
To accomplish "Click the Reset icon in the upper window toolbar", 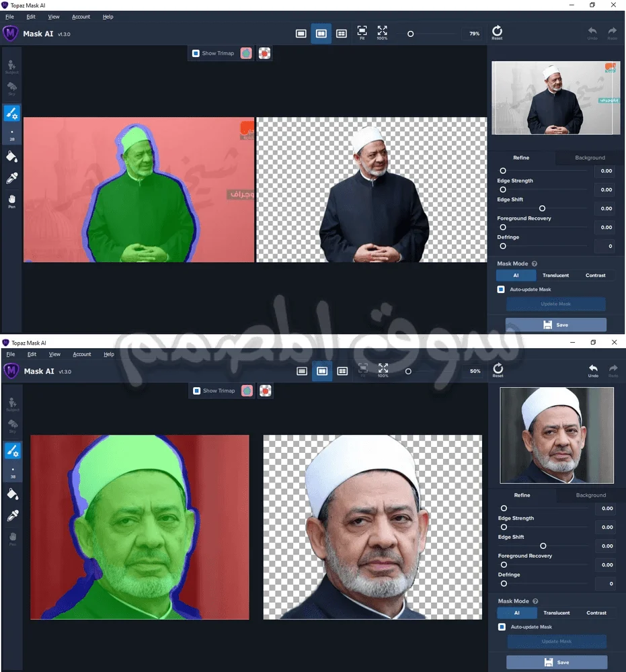I will pos(497,32).
